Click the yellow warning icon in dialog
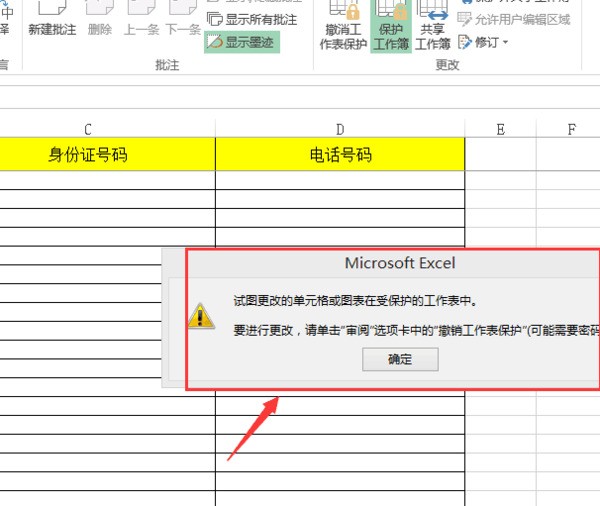600x506 pixels. 203,316
